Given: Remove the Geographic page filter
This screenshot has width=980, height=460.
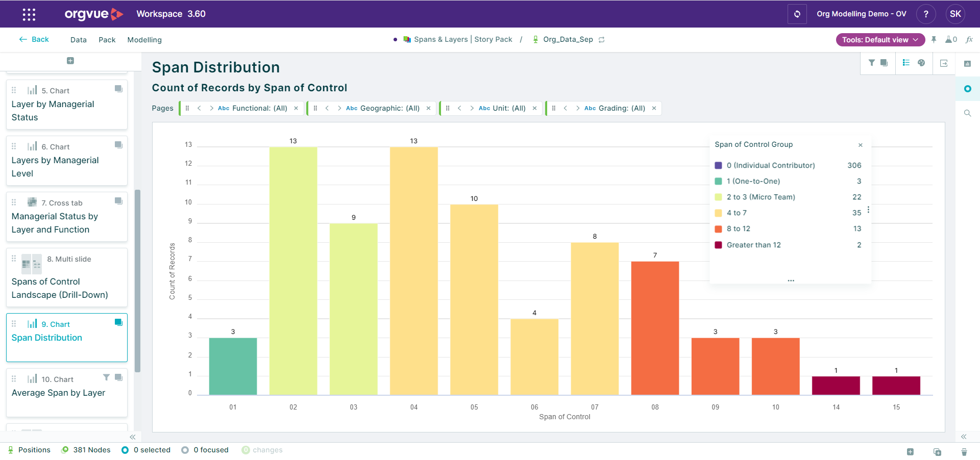Looking at the screenshot, I should click(428, 108).
